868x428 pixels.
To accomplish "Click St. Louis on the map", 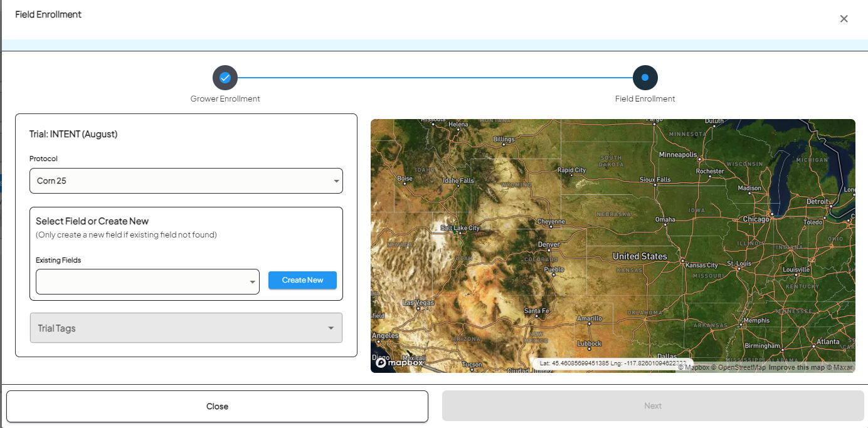I will pyautogui.click(x=739, y=264).
